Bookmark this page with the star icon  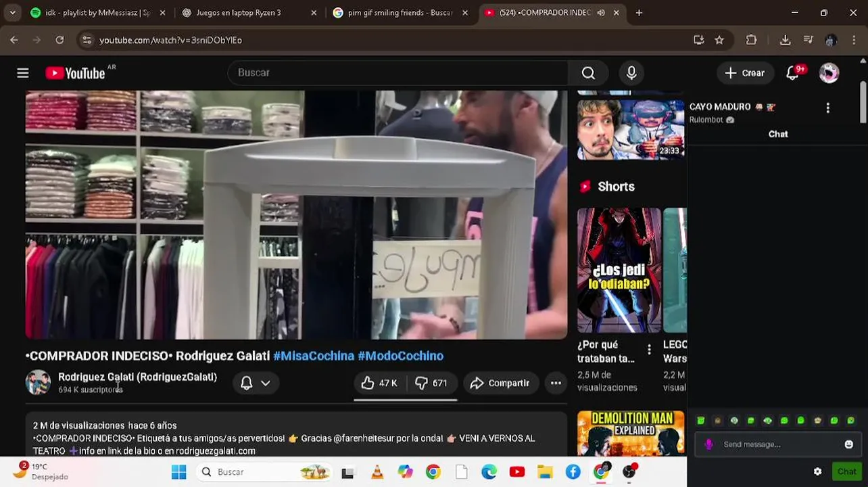coord(719,40)
